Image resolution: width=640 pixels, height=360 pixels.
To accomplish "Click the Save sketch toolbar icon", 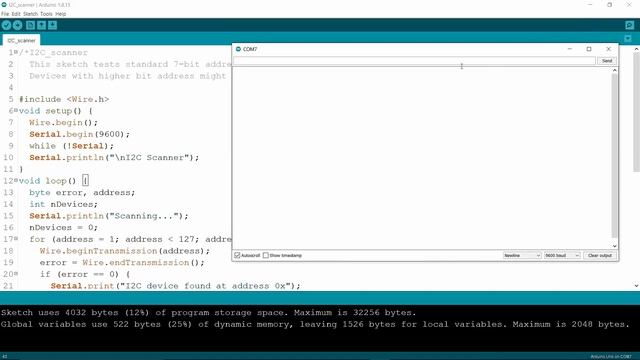I will click(x=53, y=25).
